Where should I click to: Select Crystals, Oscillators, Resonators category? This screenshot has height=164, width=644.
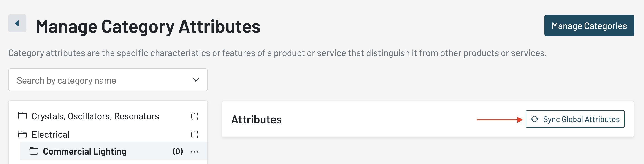[x=95, y=116]
